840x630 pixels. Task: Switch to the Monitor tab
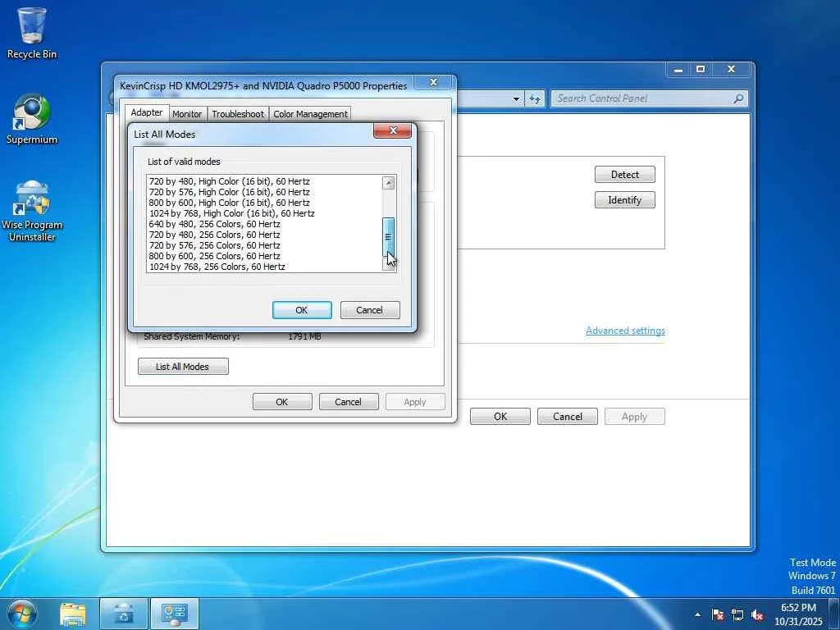coord(187,114)
